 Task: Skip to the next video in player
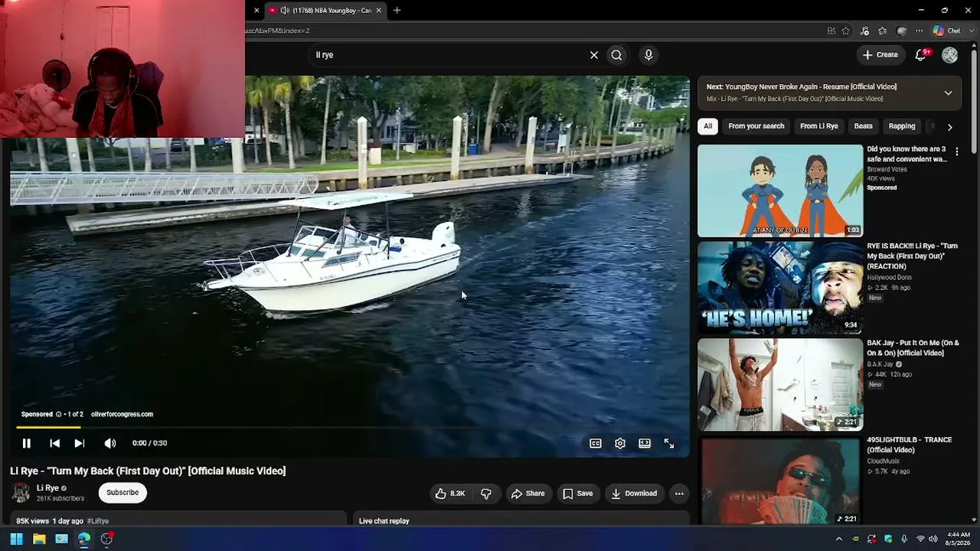(x=79, y=443)
